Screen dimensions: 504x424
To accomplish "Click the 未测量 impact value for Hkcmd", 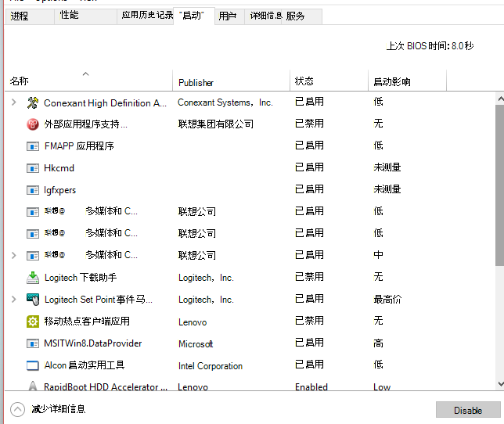I will click(x=387, y=167).
